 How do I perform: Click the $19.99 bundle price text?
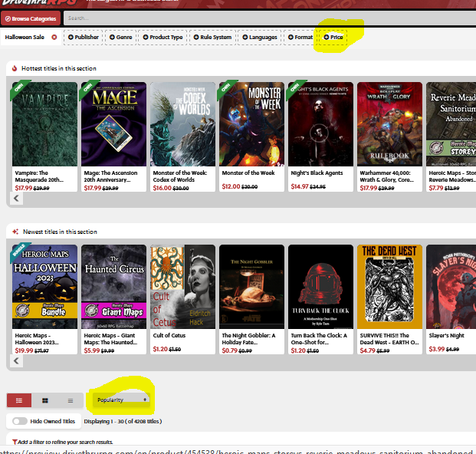24,350
